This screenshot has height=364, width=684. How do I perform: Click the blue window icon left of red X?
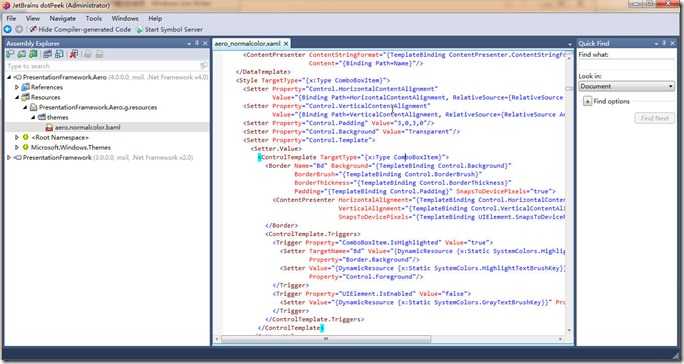(59, 54)
